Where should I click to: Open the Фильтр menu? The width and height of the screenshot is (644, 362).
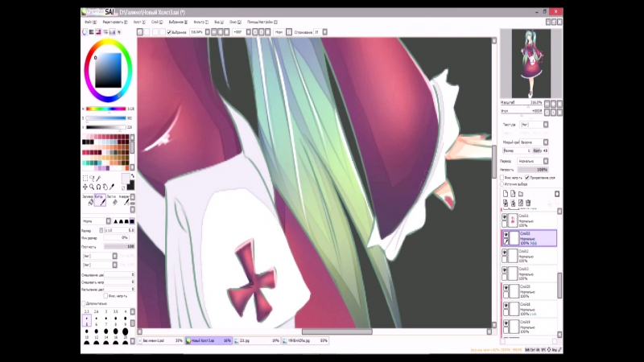pos(200,23)
